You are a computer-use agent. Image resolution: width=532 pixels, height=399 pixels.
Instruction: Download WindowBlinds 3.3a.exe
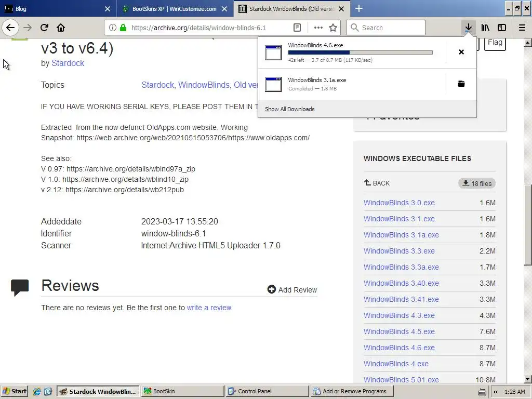click(x=401, y=267)
